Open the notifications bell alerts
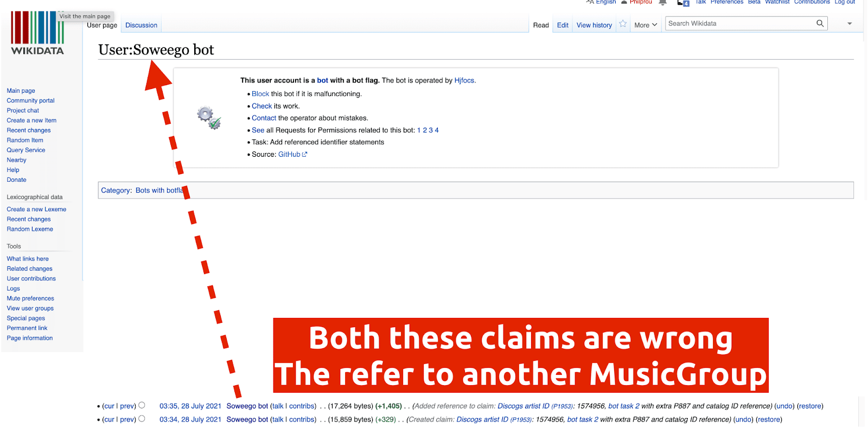This screenshot has width=868, height=447. tap(662, 2)
